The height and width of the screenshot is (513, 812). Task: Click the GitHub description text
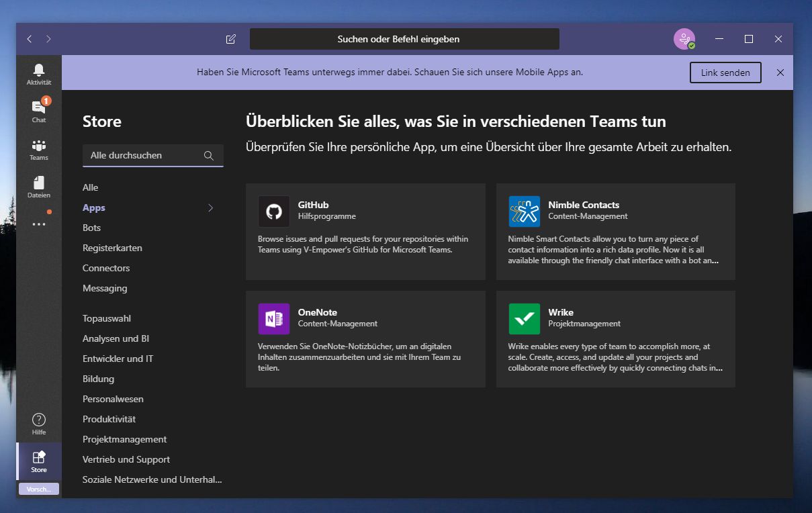[363, 244]
